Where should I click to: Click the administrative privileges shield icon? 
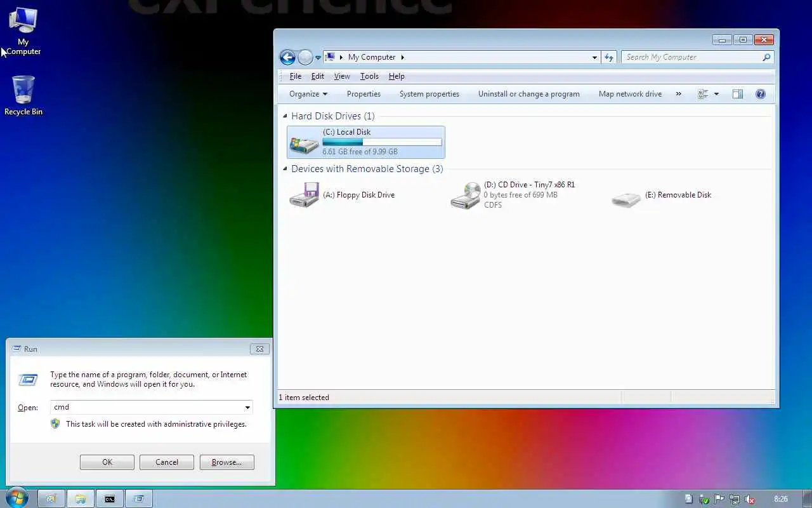coord(55,424)
